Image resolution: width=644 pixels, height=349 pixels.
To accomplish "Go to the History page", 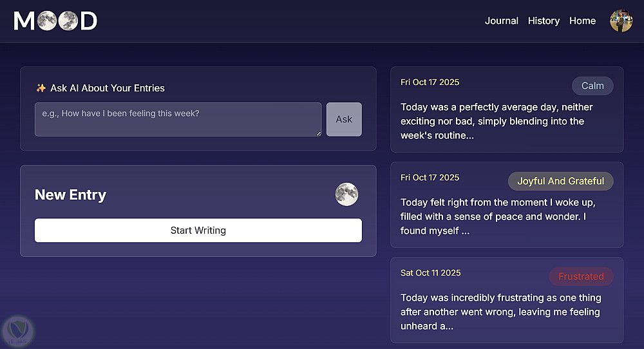I will (544, 21).
